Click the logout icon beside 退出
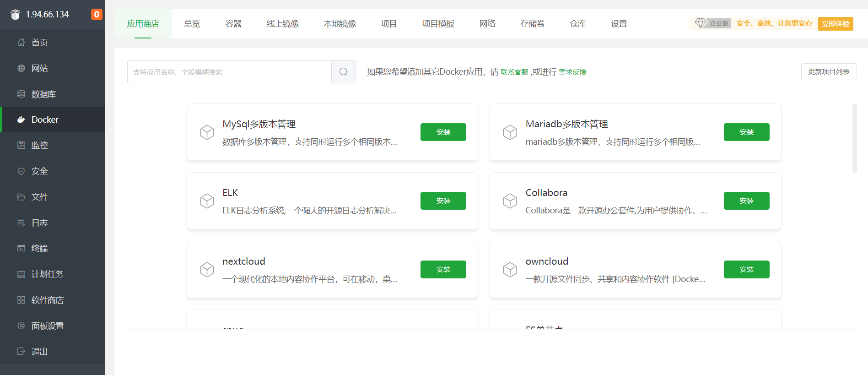The image size is (868, 375). [21, 351]
